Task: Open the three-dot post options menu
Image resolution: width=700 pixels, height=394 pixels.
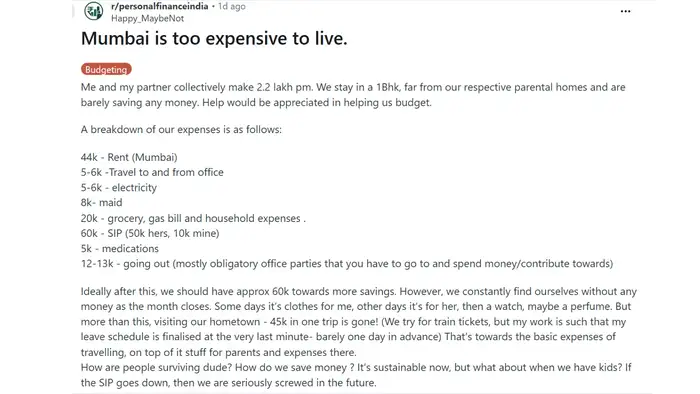Action: tap(625, 11)
